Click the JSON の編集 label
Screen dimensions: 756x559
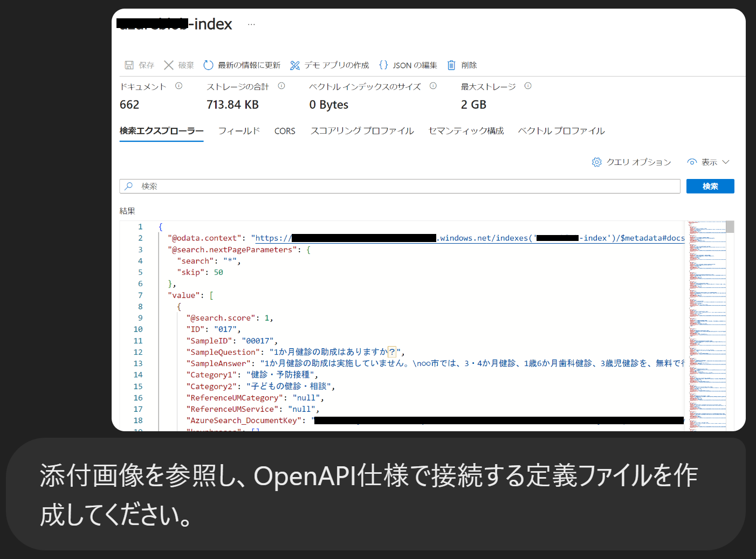[x=415, y=65]
